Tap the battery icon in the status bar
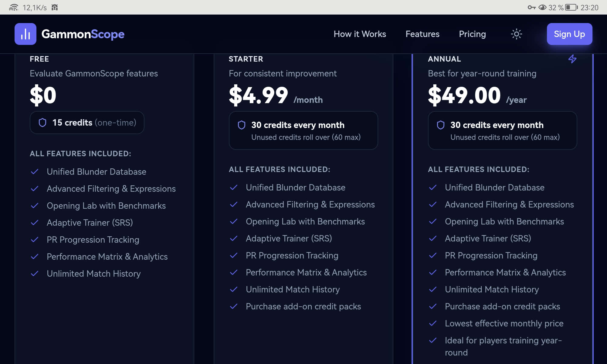 coord(571,7)
